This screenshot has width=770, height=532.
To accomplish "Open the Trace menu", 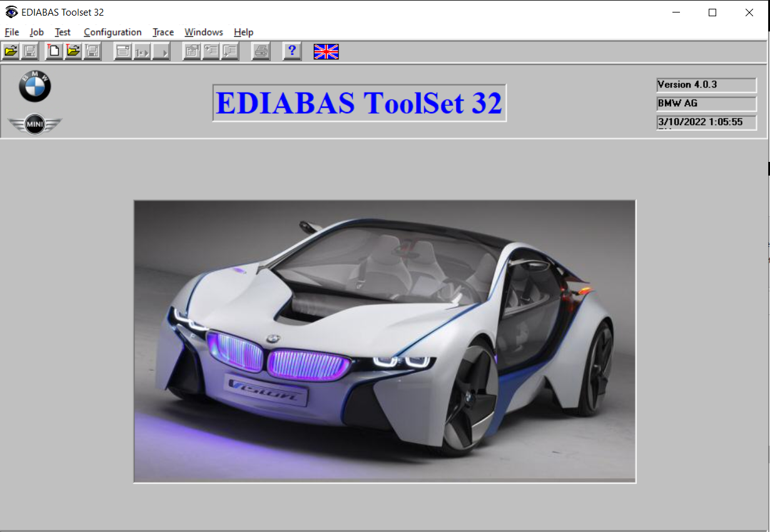I will pos(163,32).
